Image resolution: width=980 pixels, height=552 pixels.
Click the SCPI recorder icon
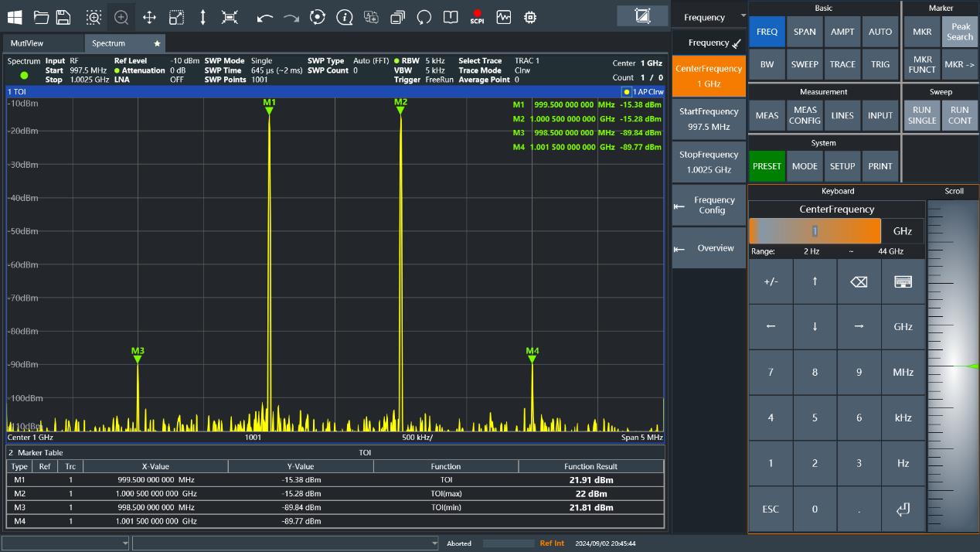[477, 17]
